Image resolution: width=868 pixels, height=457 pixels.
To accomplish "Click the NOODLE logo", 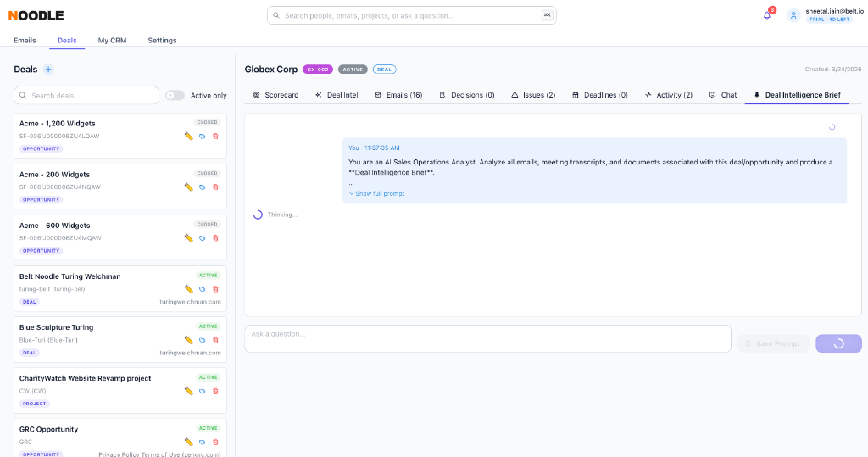I will [36, 15].
